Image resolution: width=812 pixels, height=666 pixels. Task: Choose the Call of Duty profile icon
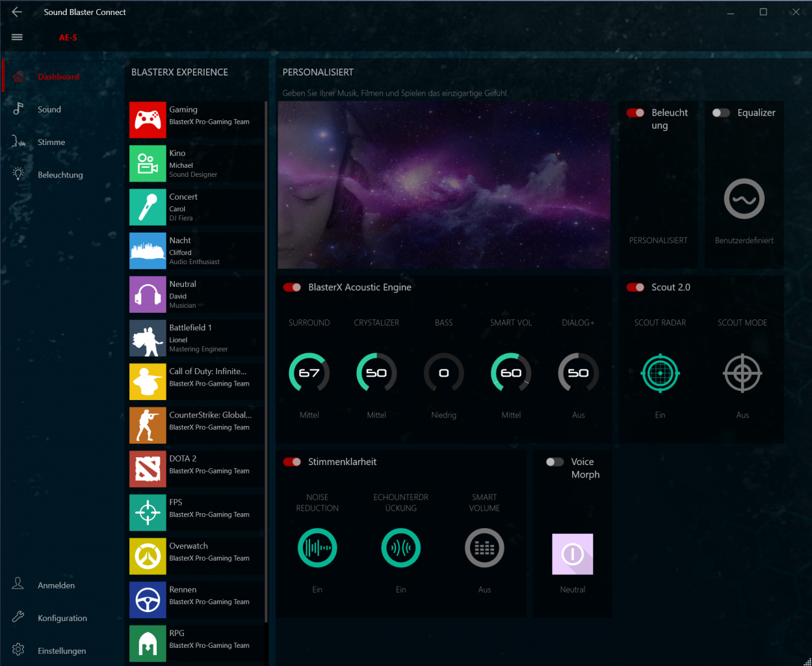(x=148, y=382)
